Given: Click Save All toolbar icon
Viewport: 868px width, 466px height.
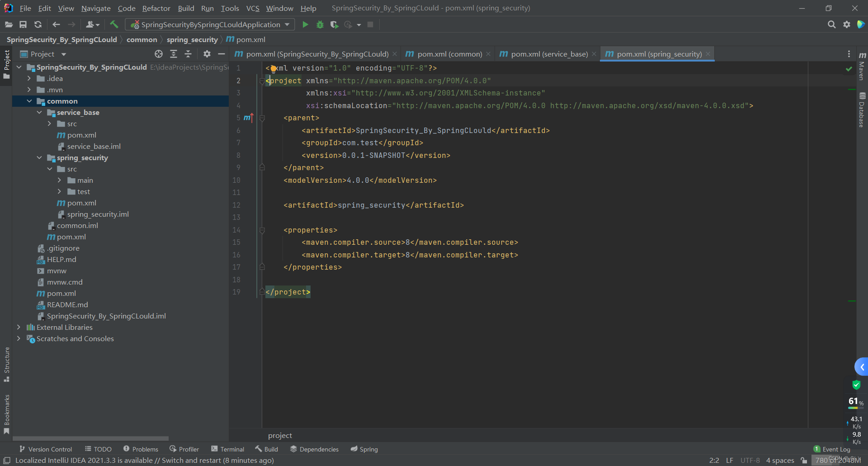Looking at the screenshot, I should tap(23, 24).
